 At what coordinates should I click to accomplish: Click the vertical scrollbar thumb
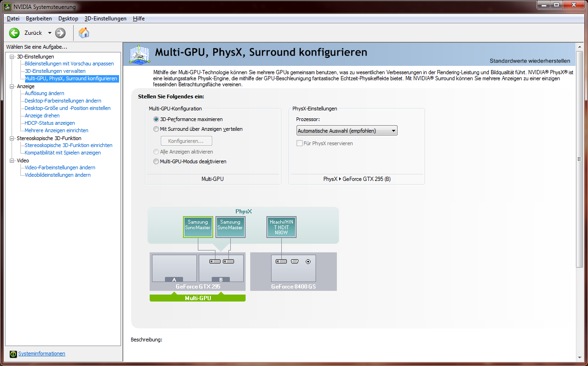coord(579,159)
